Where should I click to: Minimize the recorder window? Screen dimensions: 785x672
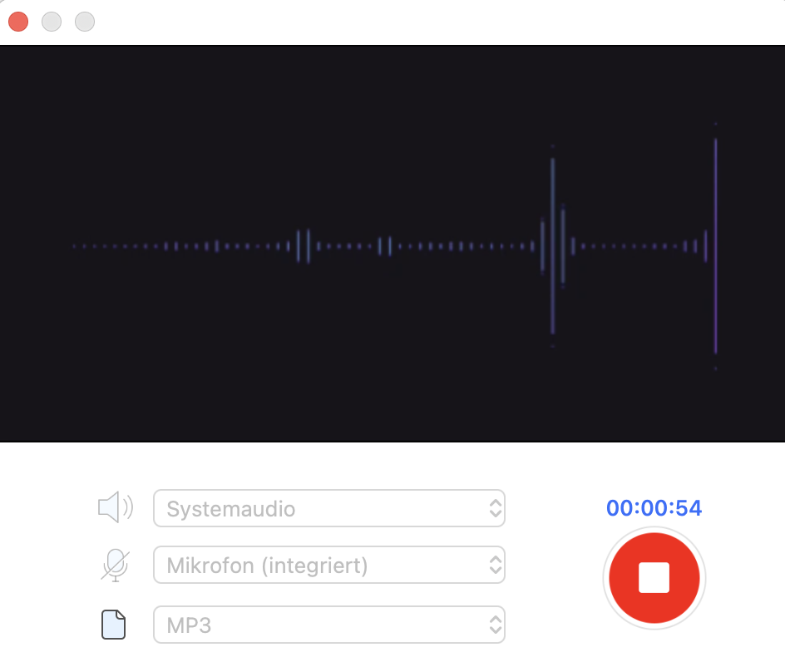pos(52,22)
